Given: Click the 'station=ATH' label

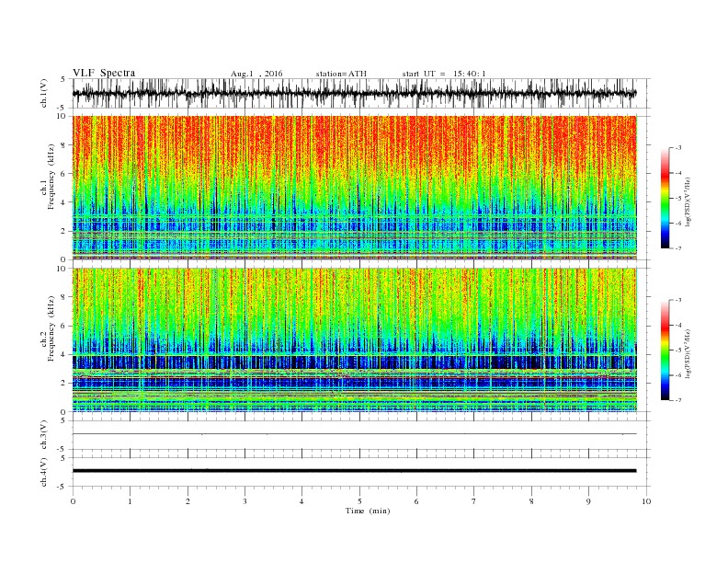Looking at the screenshot, I should (x=341, y=74).
